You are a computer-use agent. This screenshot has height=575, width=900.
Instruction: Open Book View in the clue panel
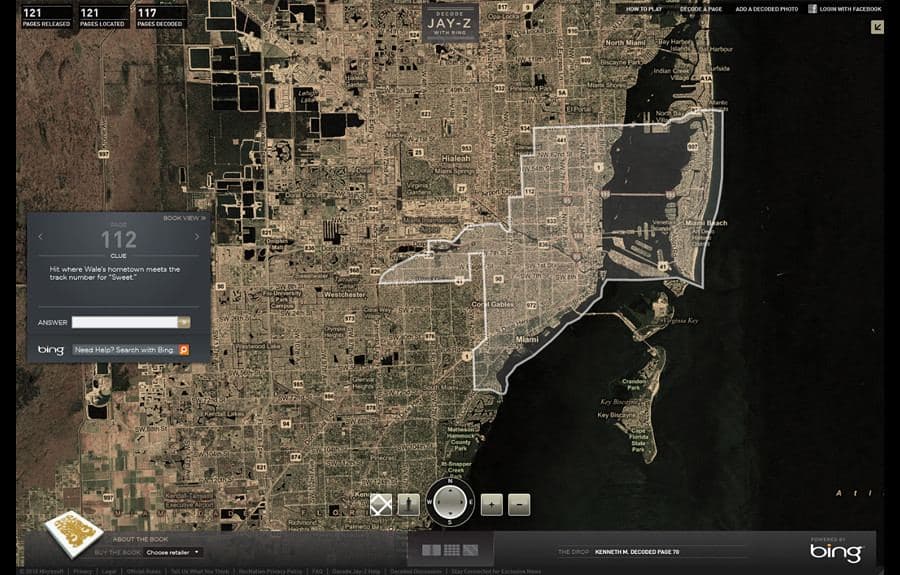click(184, 218)
